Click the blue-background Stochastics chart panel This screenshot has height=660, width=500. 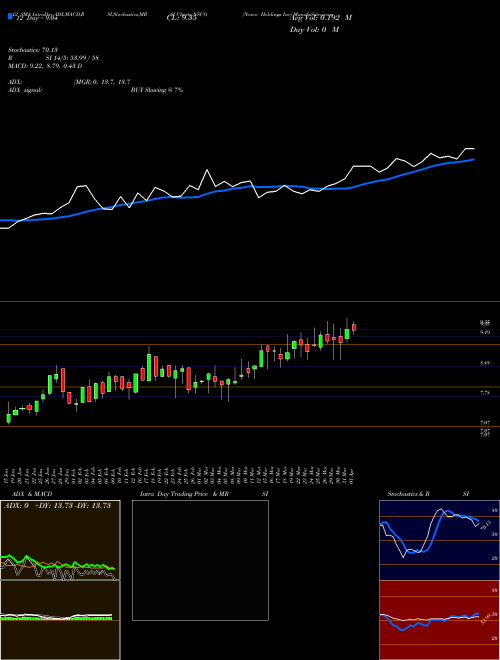pyautogui.click(x=439, y=540)
